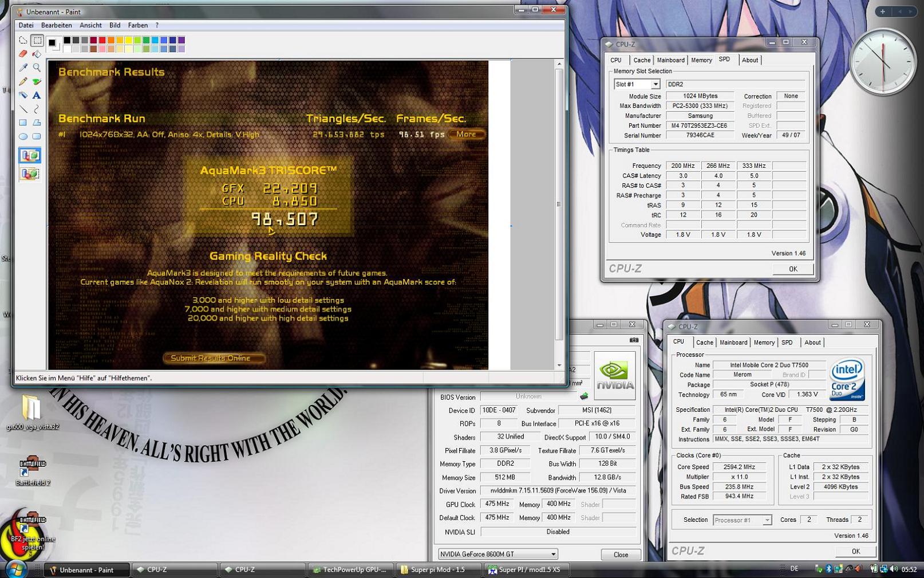Click OK in the lower CPU-Z window
Screen dimensions: 924x578
(x=855, y=551)
